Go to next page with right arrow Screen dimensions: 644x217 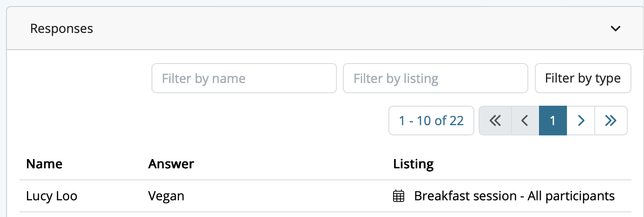pyautogui.click(x=581, y=121)
